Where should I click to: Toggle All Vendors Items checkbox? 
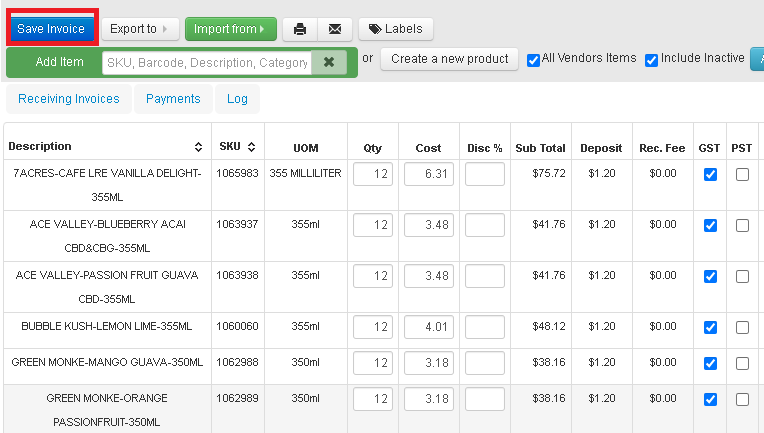point(534,60)
